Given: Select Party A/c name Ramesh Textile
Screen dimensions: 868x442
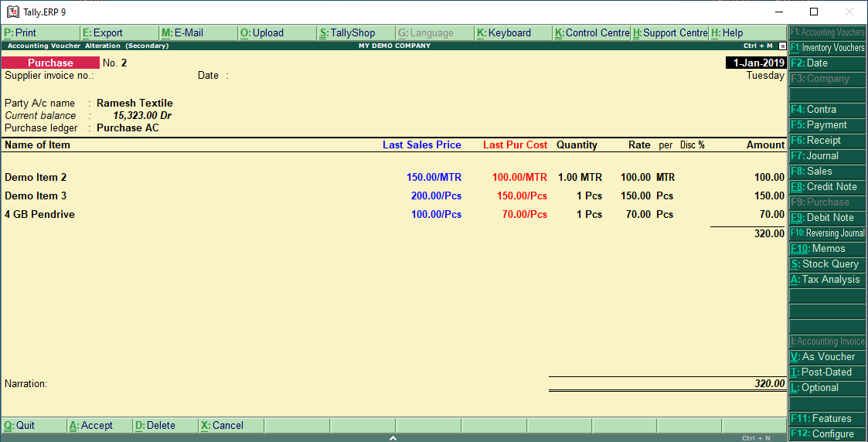Looking at the screenshot, I should 134,104.
